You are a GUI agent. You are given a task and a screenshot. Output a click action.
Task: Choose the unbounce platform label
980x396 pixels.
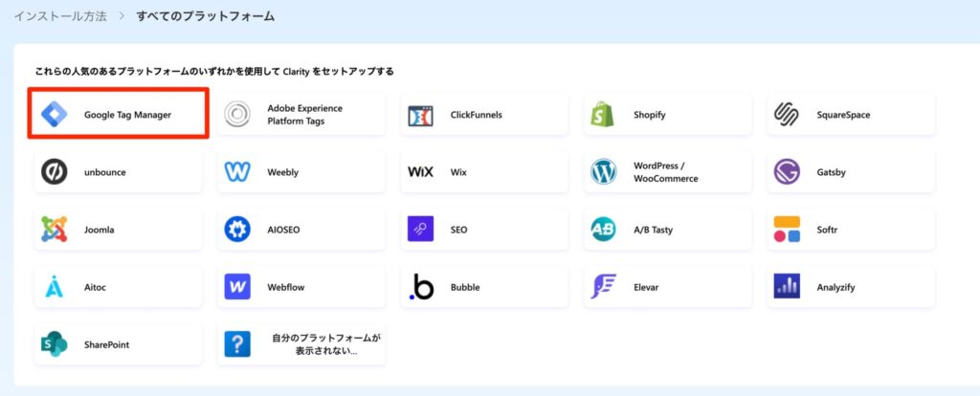coord(105,172)
